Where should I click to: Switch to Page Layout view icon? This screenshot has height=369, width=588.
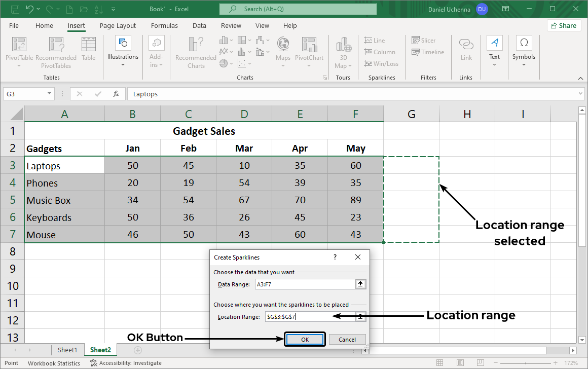tap(459, 363)
